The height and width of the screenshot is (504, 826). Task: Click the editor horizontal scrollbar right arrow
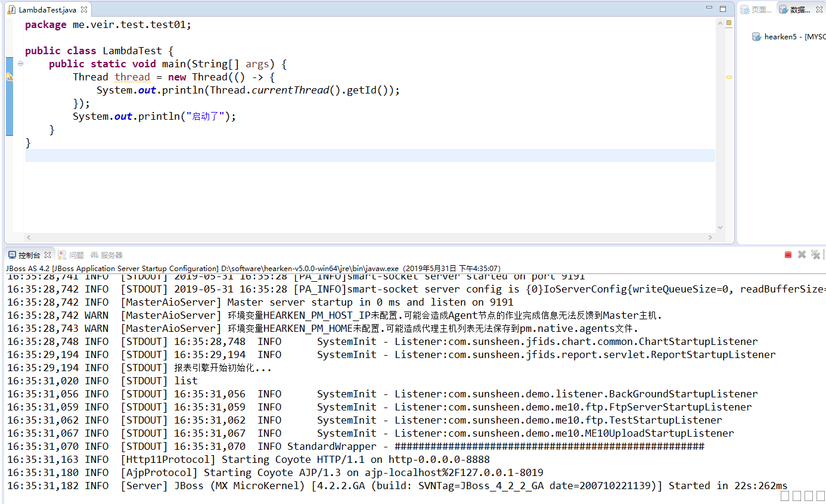pos(710,237)
